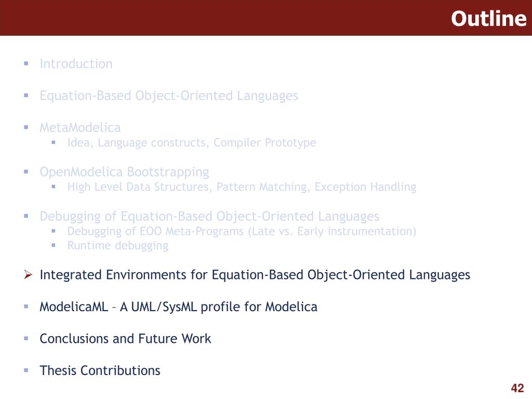This screenshot has width=532, height=399.
Task: Select the Runtime debugging sub-item
Action: coord(118,245)
